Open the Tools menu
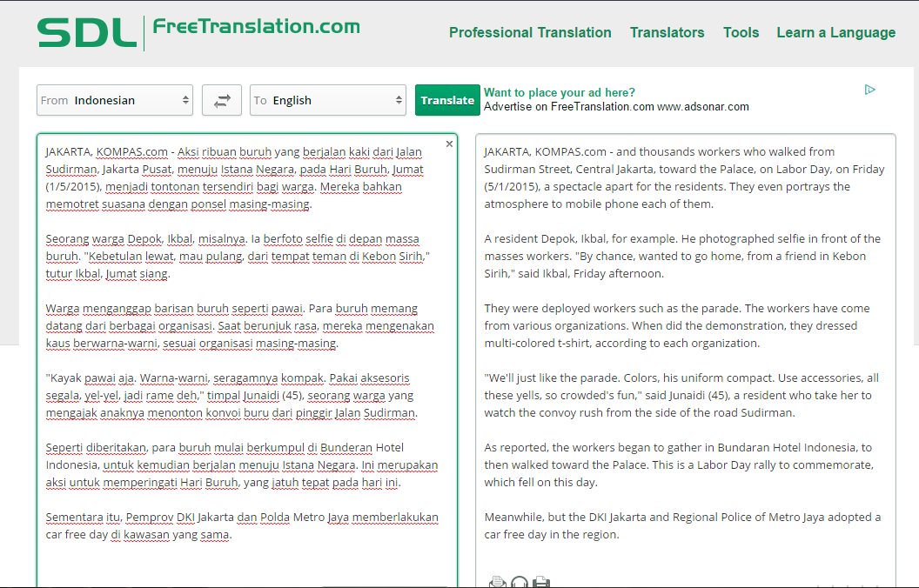Screen dimensions: 919x588 pos(741,33)
